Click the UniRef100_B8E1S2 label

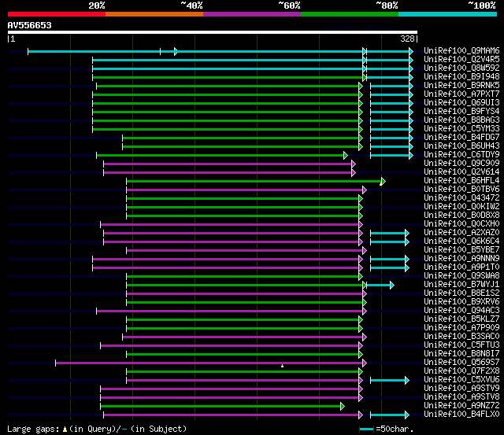[461, 293]
